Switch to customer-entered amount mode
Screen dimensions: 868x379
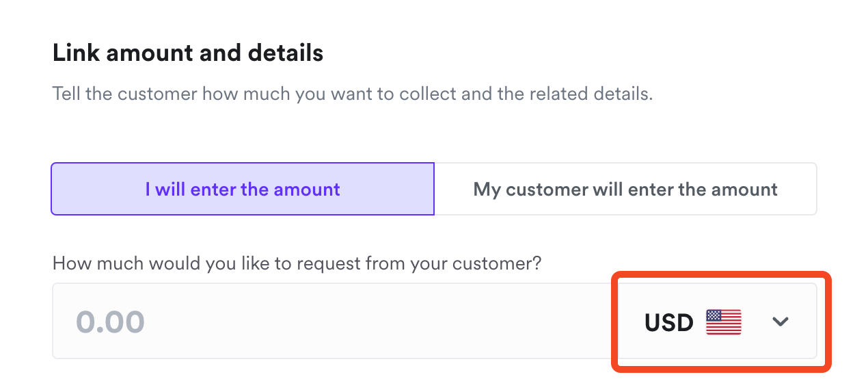(x=625, y=189)
